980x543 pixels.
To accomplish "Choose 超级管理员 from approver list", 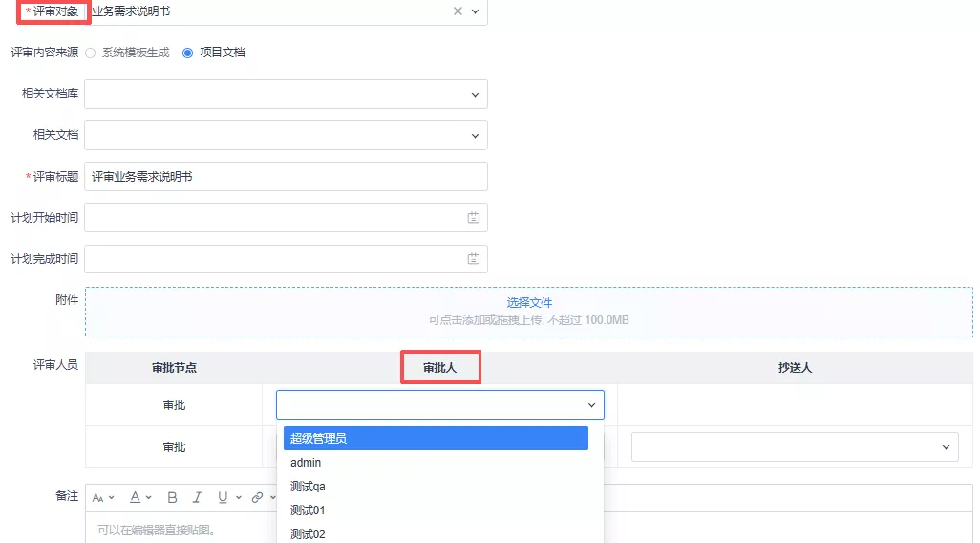I will (x=436, y=438).
